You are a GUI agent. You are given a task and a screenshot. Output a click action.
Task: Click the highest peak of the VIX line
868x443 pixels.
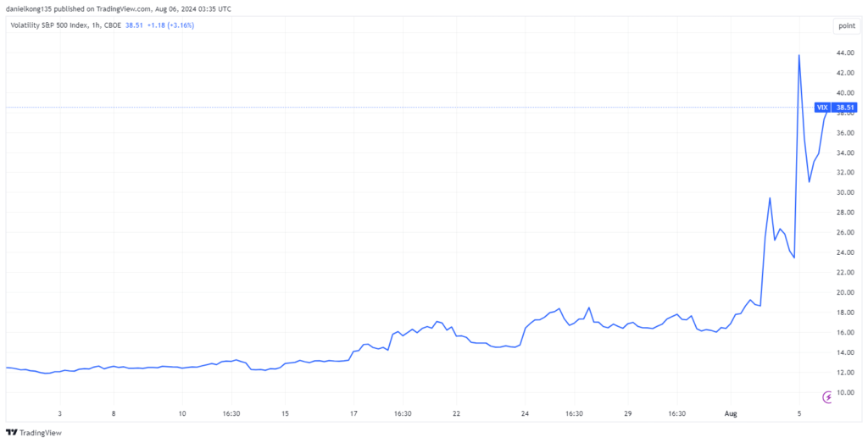point(799,56)
